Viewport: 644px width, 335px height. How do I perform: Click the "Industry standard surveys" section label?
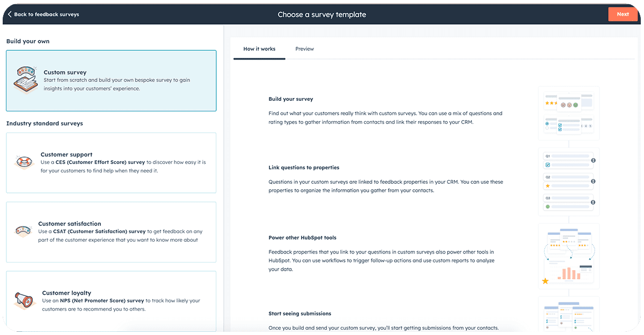point(45,123)
